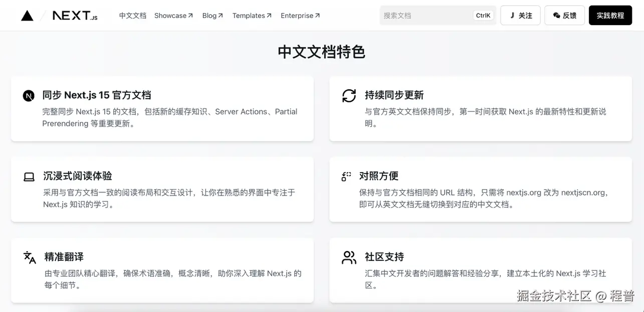
Task: Open the Enterprise navigation link
Action: (300, 16)
